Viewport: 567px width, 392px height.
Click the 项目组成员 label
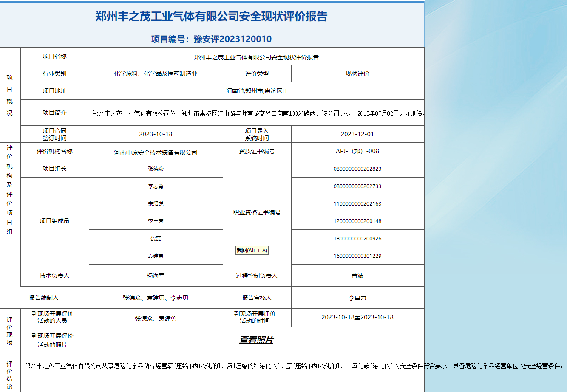[54, 221]
